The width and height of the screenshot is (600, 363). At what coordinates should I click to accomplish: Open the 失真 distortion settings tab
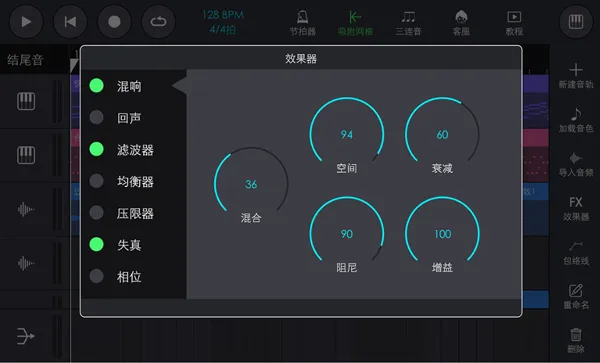click(x=129, y=245)
